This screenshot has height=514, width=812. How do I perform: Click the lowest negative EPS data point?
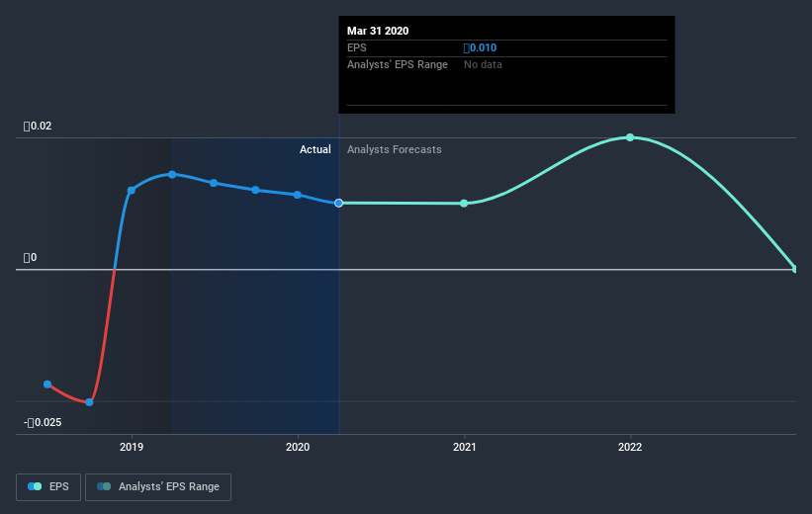pos(89,402)
